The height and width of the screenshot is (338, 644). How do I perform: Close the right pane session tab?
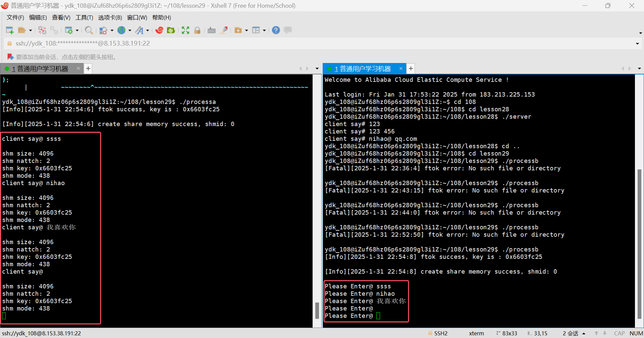(x=401, y=68)
